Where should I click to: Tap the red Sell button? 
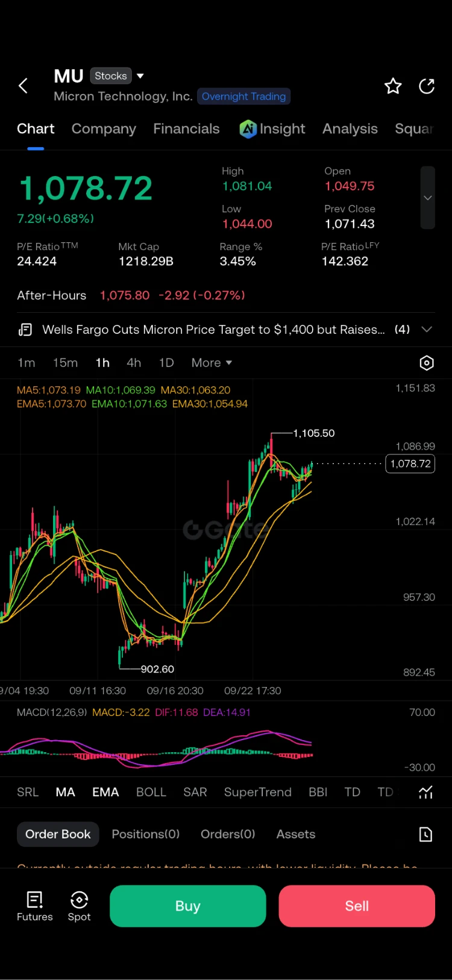click(x=357, y=906)
